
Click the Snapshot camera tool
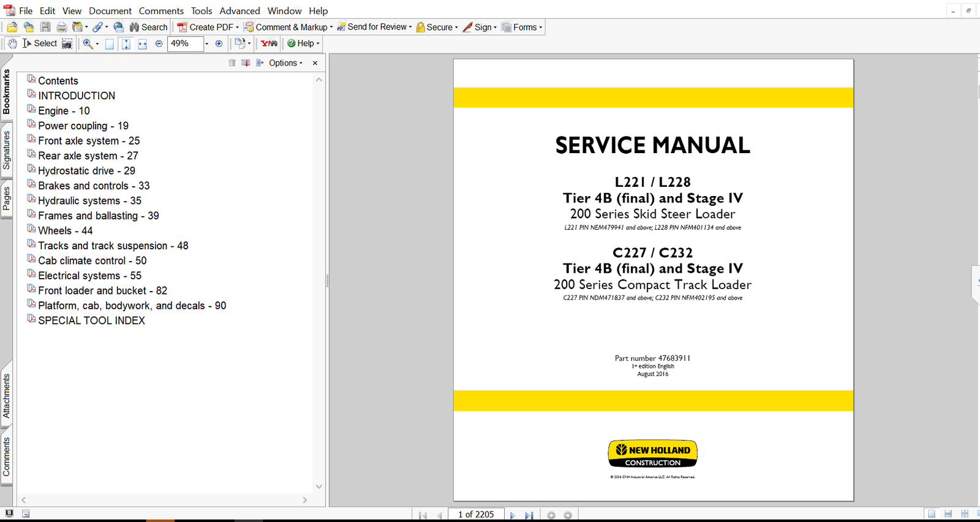pyautogui.click(x=67, y=43)
